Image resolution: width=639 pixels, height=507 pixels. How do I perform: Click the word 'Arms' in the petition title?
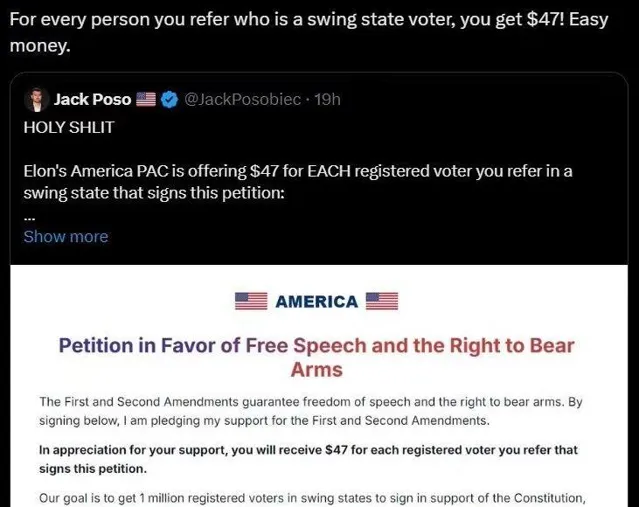(x=316, y=370)
